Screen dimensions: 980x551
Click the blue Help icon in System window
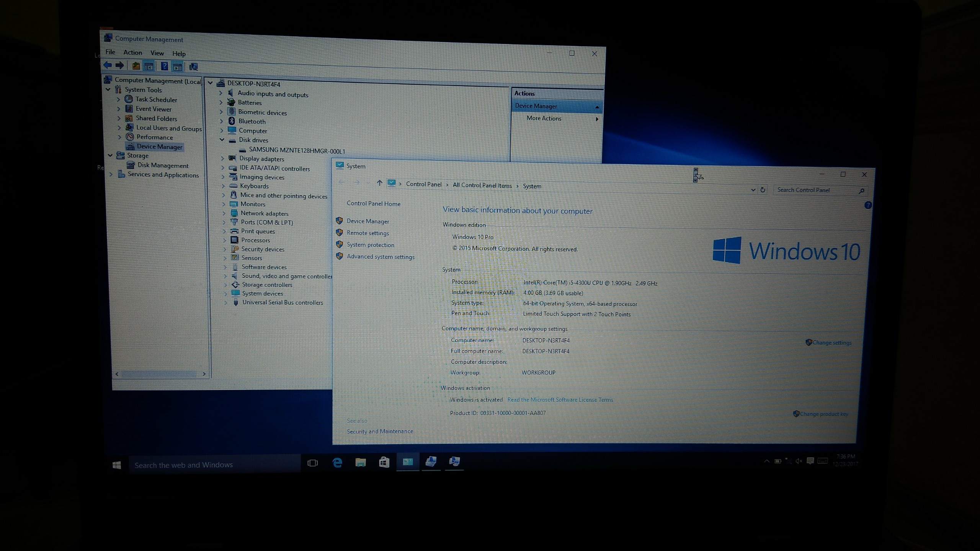tap(867, 205)
